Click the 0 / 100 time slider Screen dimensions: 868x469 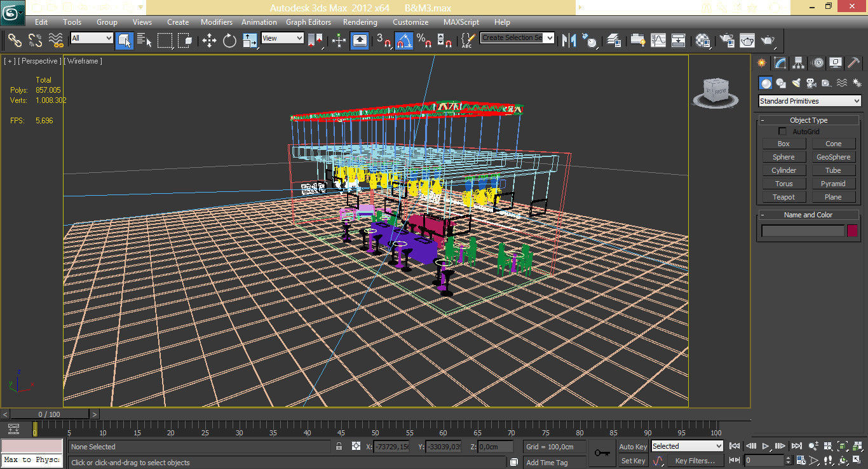click(50, 414)
